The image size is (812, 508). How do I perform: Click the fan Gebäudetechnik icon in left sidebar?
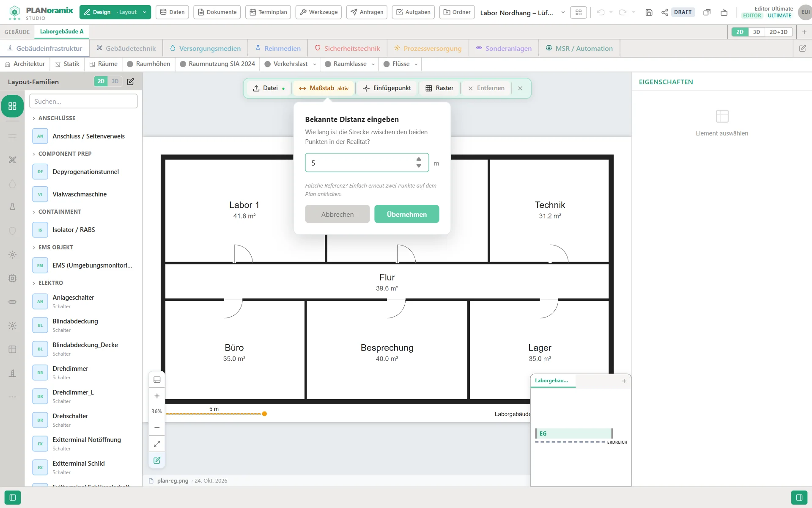click(12, 160)
